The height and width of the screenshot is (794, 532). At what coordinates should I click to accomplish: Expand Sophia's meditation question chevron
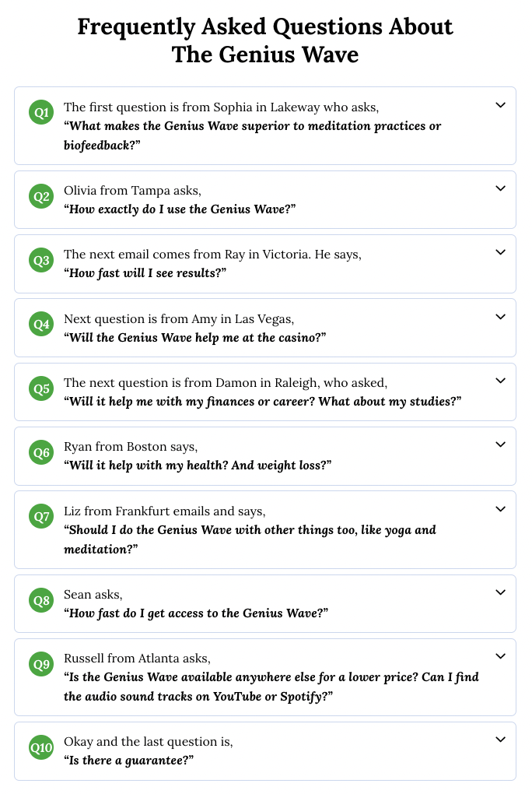pos(500,105)
